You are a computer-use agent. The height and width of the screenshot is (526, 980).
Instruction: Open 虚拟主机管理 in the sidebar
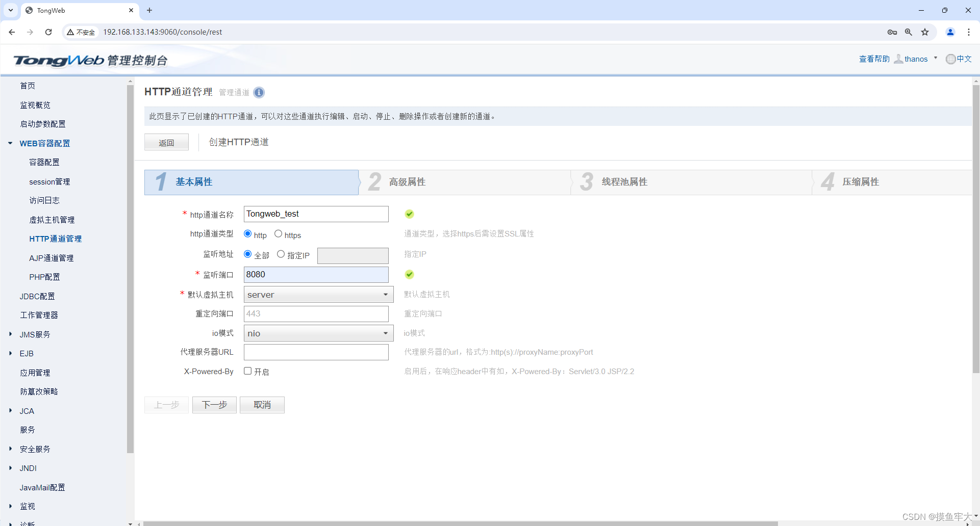click(52, 220)
